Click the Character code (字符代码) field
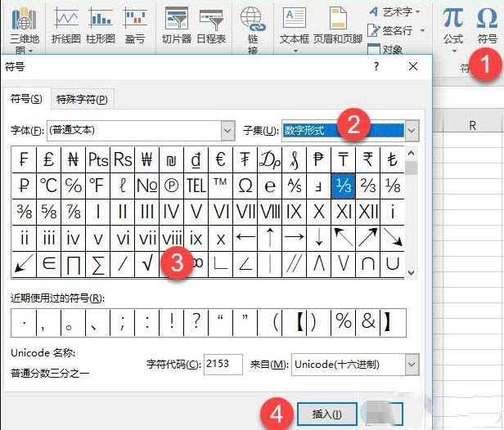The image size is (504, 430). point(223,364)
